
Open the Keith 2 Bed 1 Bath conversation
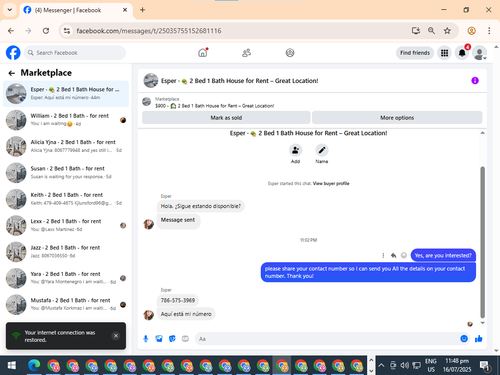coord(66,199)
